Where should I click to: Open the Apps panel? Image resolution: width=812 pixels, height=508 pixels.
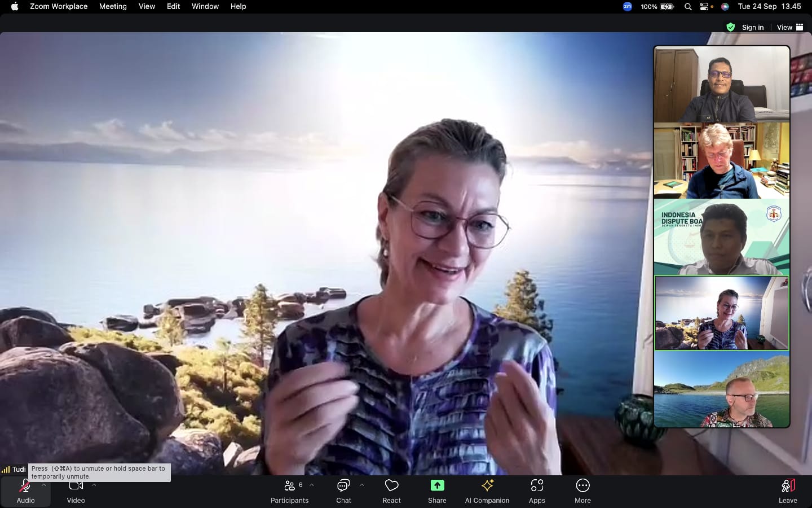(x=537, y=491)
